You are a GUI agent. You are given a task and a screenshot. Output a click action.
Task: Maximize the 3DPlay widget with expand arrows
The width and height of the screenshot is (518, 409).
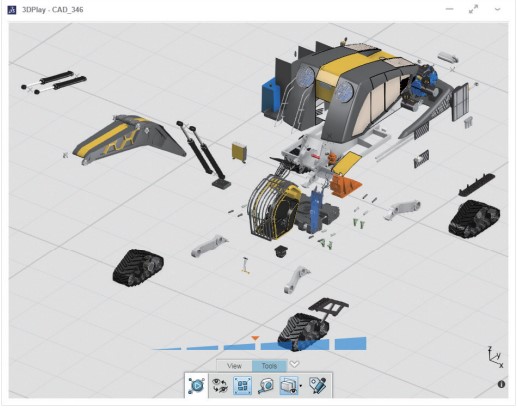coord(473,9)
